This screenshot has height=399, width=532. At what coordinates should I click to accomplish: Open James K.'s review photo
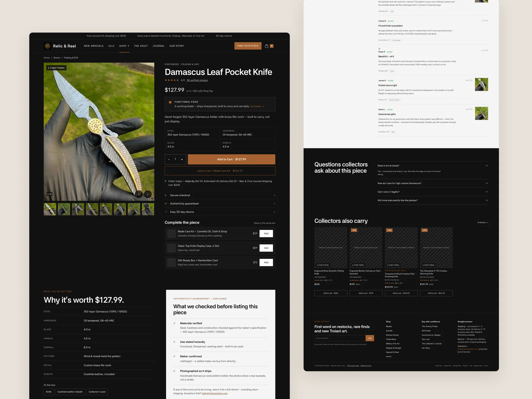(481, 85)
